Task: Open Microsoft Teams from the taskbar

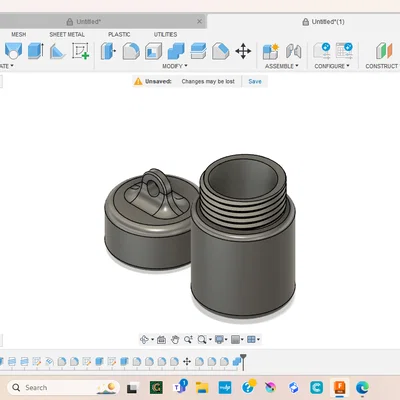Action: pos(179,387)
